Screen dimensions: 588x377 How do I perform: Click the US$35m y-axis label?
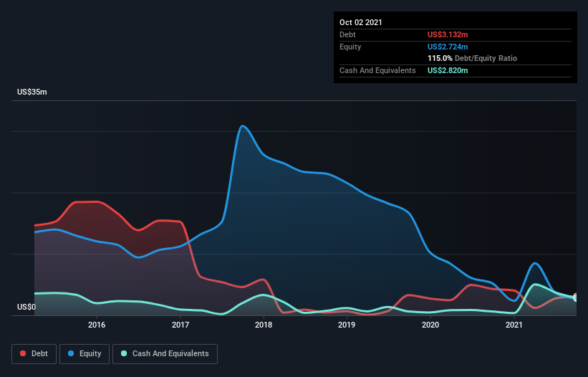point(32,92)
